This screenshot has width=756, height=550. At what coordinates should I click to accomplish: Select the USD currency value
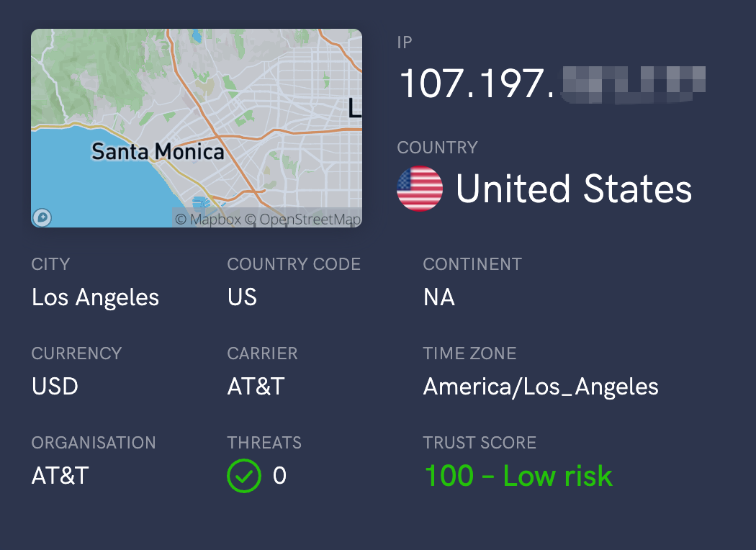pos(55,387)
